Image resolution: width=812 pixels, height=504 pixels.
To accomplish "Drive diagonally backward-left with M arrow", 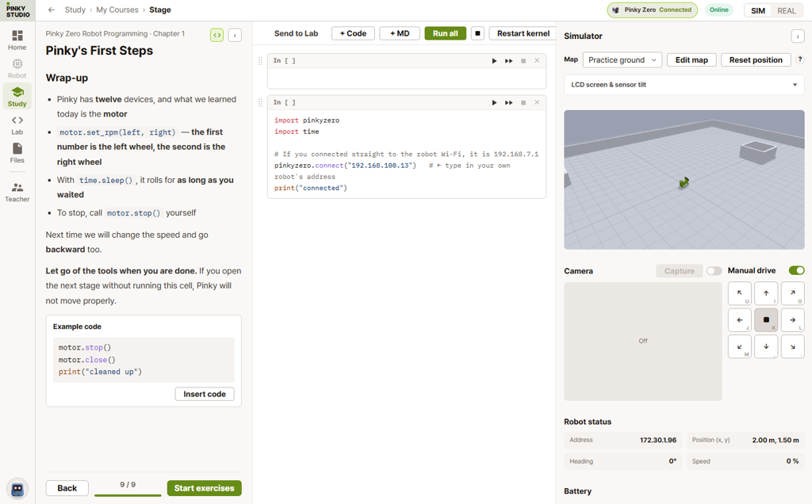I will 740,346.
